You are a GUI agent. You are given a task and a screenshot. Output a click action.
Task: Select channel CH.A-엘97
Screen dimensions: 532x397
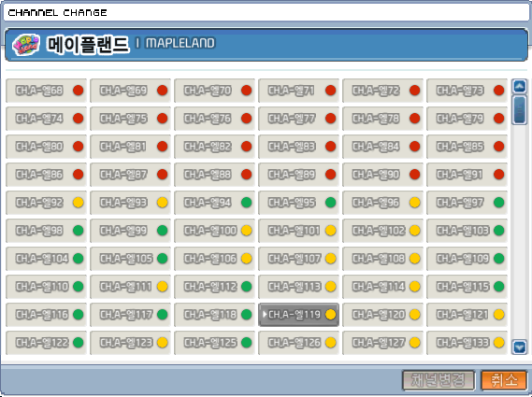tap(467, 203)
